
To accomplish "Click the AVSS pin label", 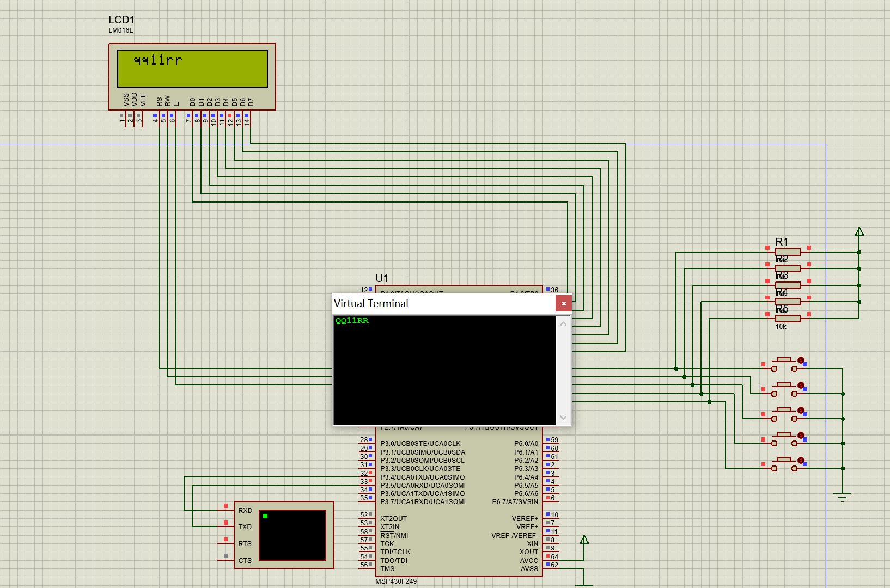I will pyautogui.click(x=529, y=569).
